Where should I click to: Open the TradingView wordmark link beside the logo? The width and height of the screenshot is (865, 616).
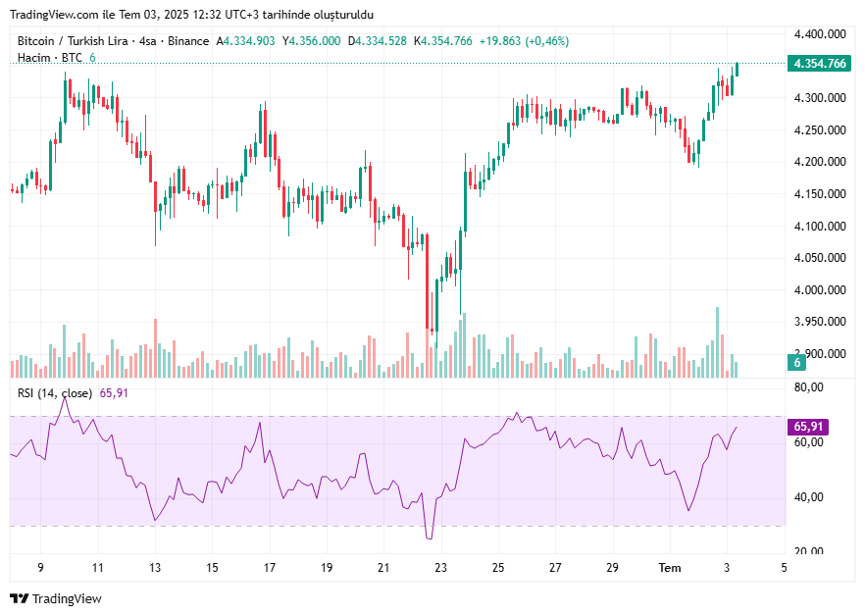coord(68,598)
